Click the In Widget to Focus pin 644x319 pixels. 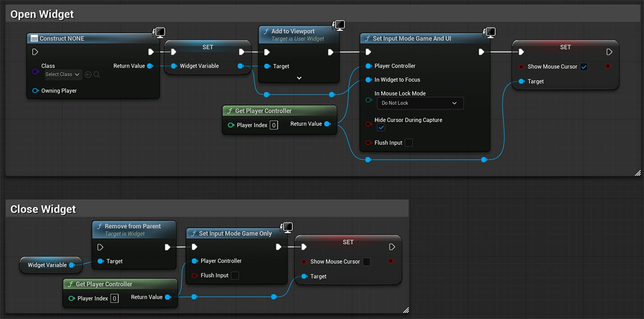[x=368, y=80]
